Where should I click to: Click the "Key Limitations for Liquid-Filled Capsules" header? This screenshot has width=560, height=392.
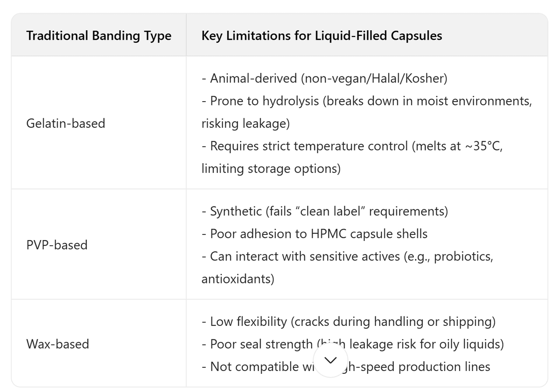click(x=322, y=36)
